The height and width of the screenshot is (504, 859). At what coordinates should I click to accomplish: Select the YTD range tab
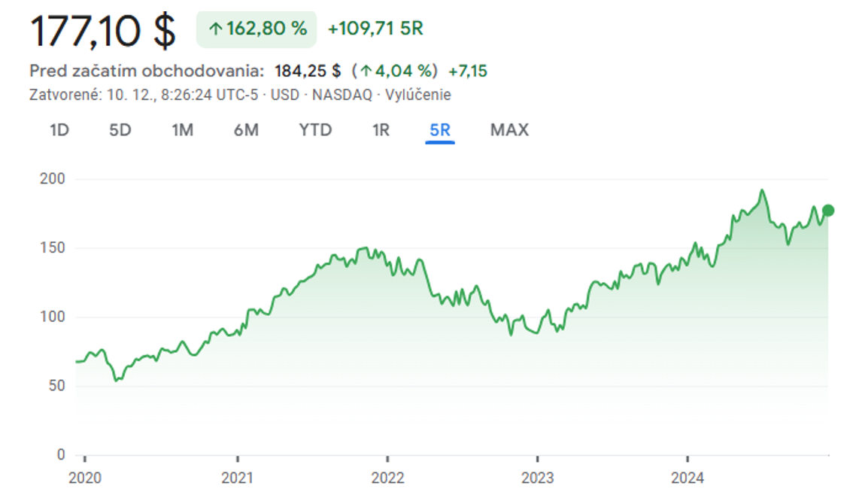[315, 130]
